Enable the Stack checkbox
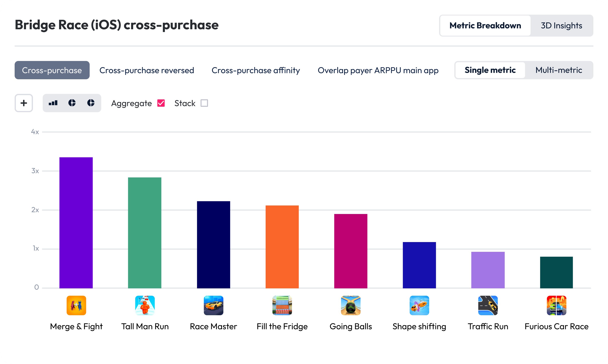This screenshot has height=364, width=608. 204,103
